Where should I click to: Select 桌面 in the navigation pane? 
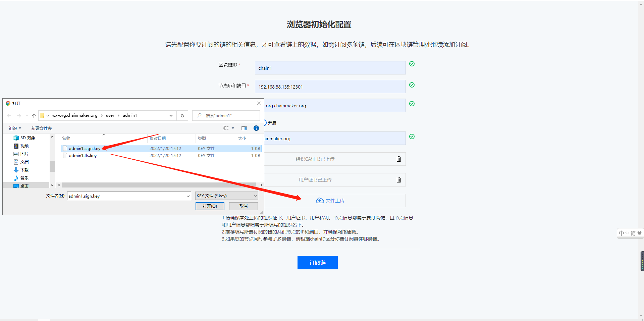click(x=21, y=186)
